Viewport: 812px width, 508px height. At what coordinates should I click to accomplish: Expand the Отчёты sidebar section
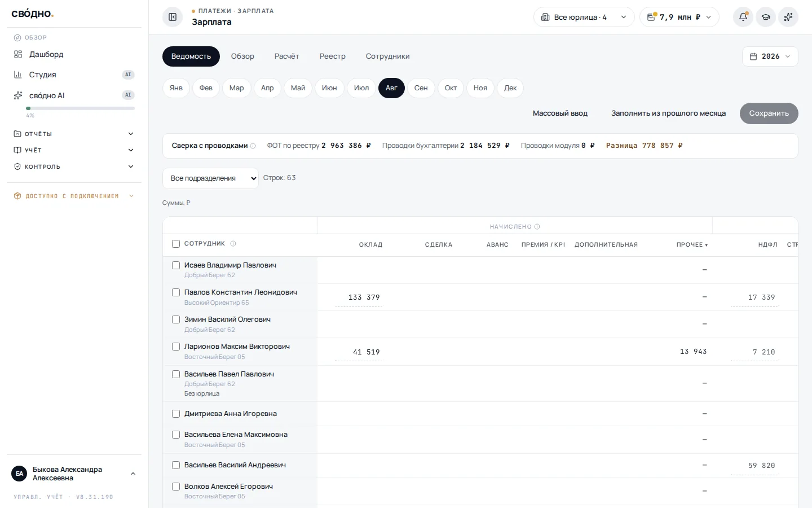pyautogui.click(x=74, y=134)
